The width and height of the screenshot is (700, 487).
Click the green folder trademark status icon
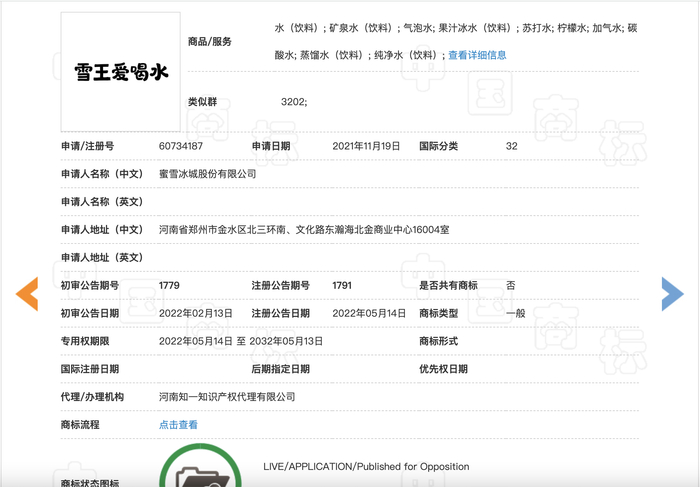click(x=200, y=465)
